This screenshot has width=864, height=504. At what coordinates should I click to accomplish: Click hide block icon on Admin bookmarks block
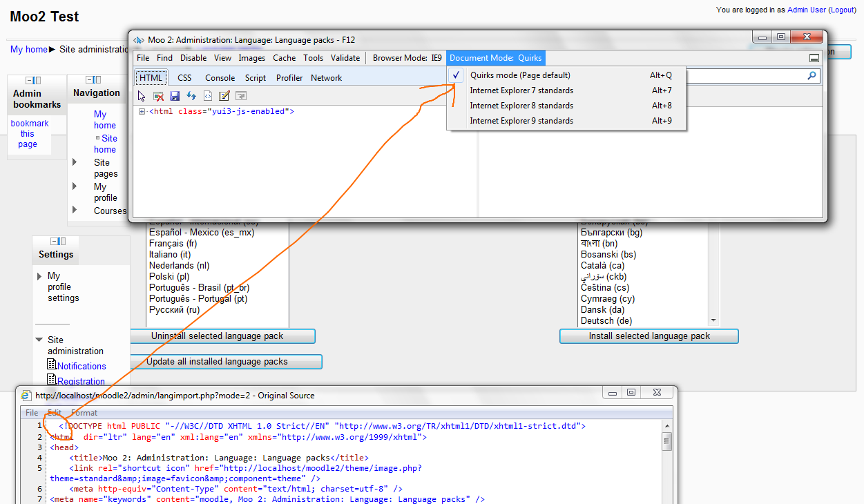(x=30, y=81)
